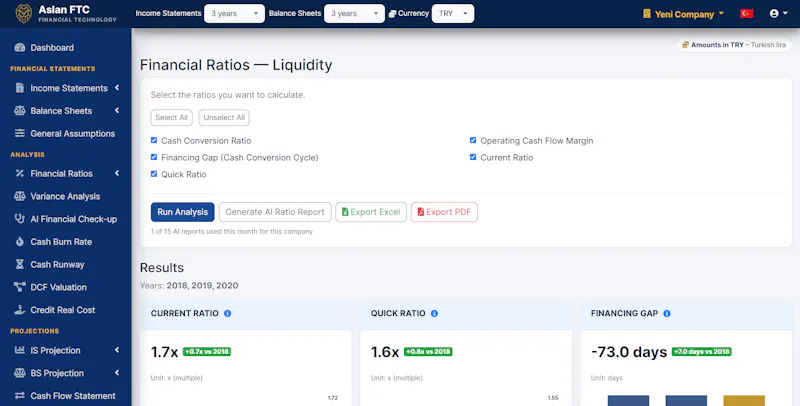The width and height of the screenshot is (800, 406).
Task: Click the IS Projection chart icon
Action: tap(20, 350)
